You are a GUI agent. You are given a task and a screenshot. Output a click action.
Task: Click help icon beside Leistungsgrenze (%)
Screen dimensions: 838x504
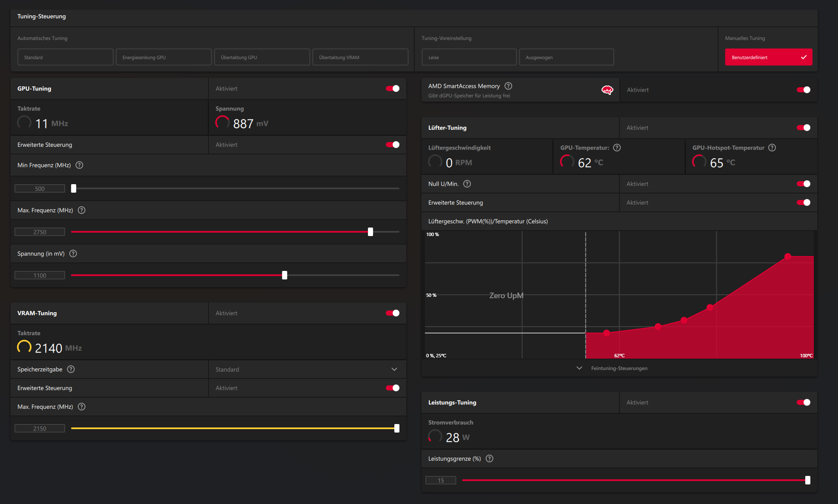click(x=490, y=458)
